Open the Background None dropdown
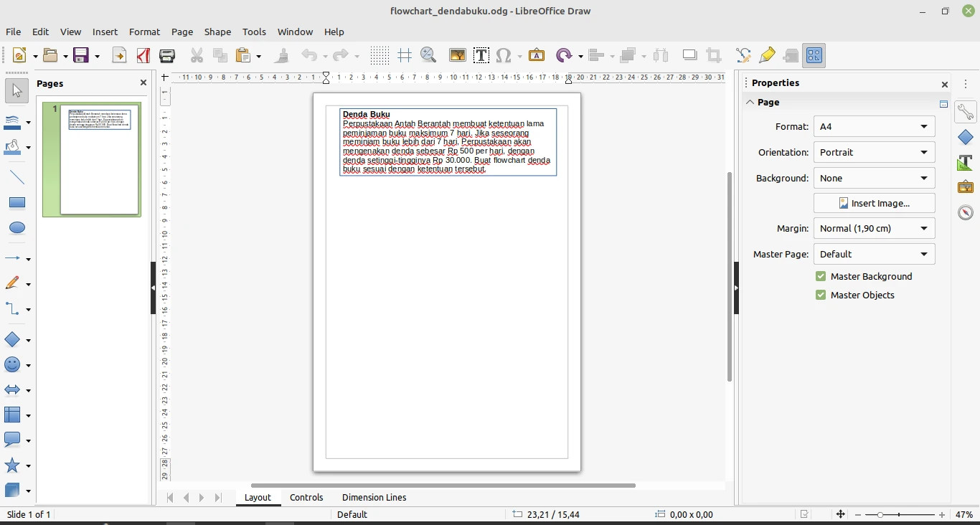The image size is (980, 525). [x=875, y=178]
